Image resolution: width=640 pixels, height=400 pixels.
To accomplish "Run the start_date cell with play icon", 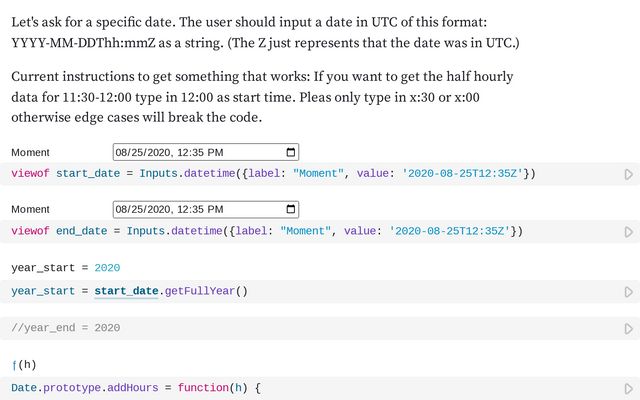I will [x=629, y=174].
